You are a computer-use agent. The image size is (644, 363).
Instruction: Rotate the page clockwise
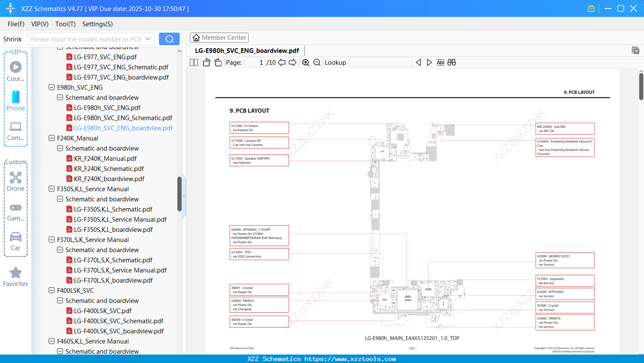coord(218,63)
